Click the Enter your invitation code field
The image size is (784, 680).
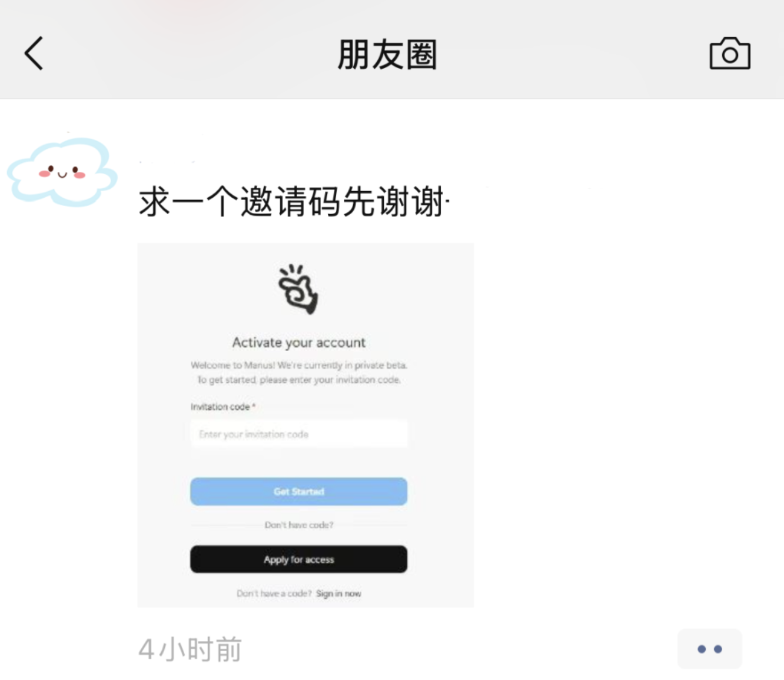(298, 434)
